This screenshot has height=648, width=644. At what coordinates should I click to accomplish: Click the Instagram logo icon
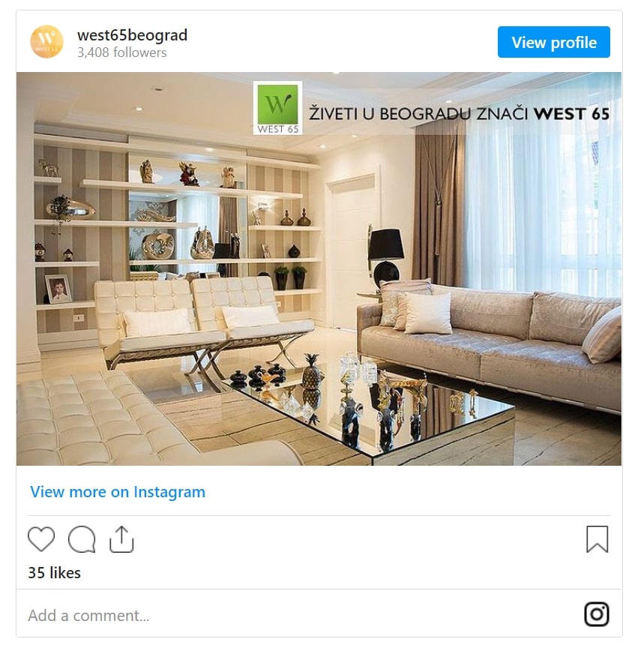tap(597, 614)
